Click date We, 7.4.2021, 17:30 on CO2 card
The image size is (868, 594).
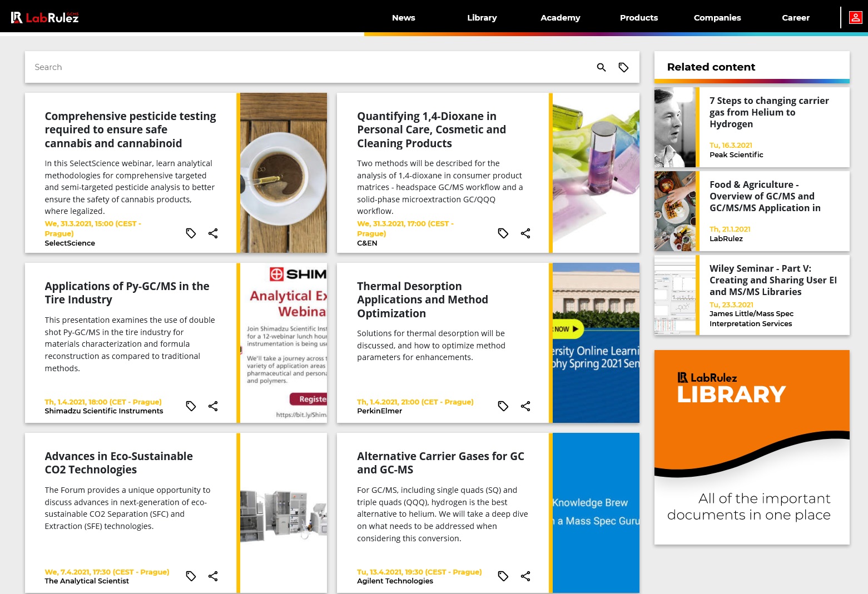click(107, 572)
